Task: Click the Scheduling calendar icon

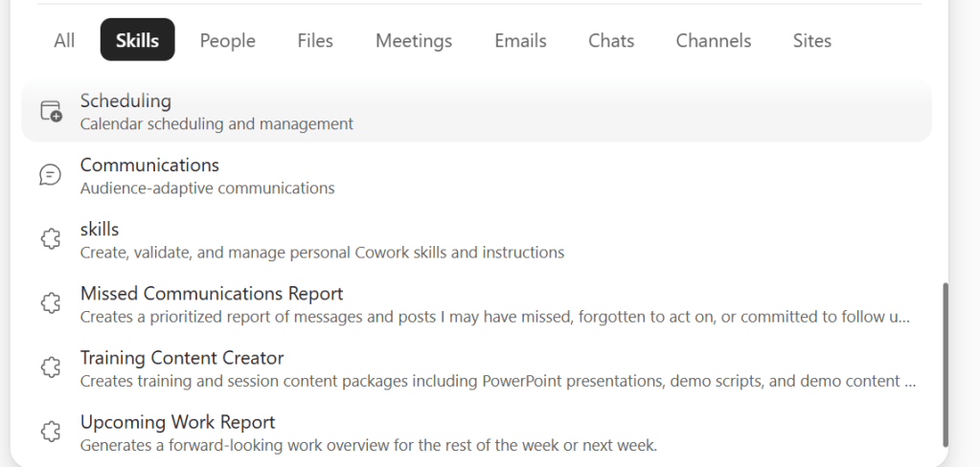Action: click(x=51, y=111)
